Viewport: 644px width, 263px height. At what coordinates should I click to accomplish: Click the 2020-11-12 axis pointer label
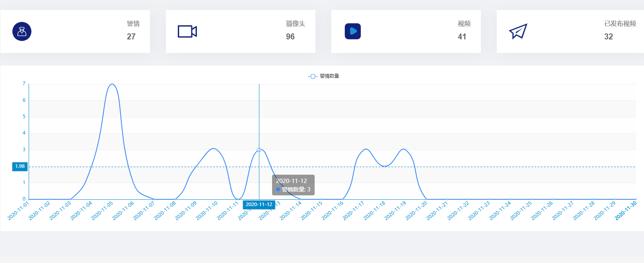(259, 205)
